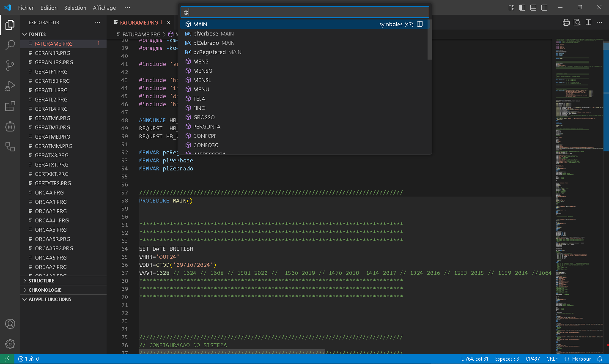Toggle the bottom panel layout button
The width and height of the screenshot is (609, 364).
tap(533, 8)
